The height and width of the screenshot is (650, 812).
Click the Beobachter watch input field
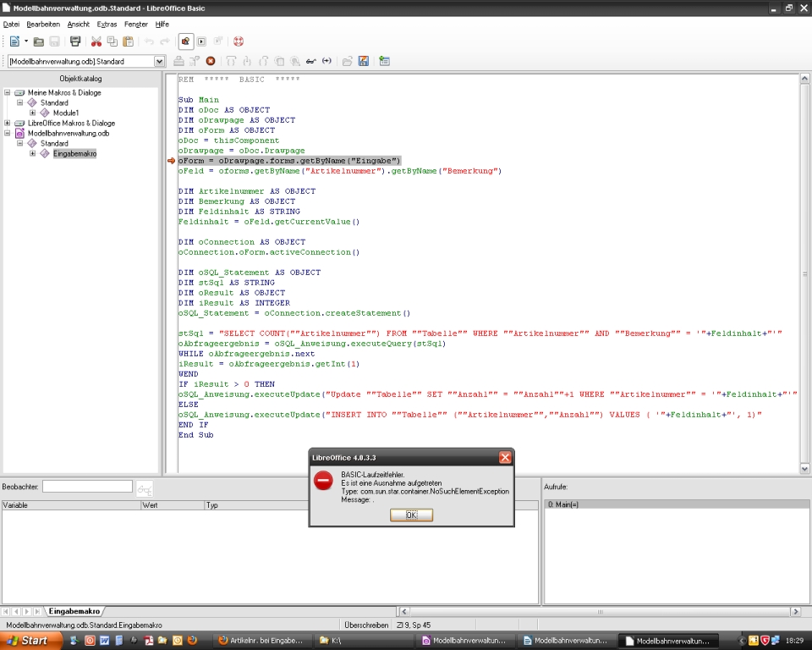point(87,486)
